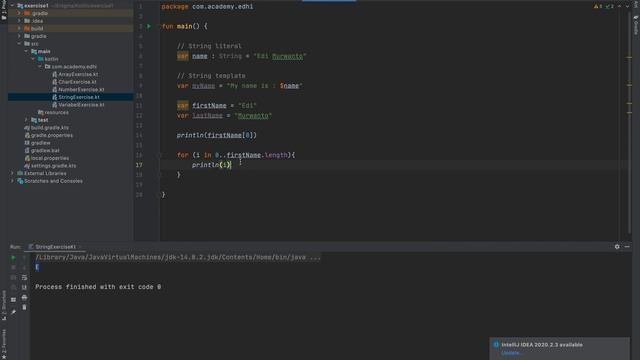Jump to next highlighted problem arrow
Viewport: 640px width, 360px height.
tap(627, 6)
